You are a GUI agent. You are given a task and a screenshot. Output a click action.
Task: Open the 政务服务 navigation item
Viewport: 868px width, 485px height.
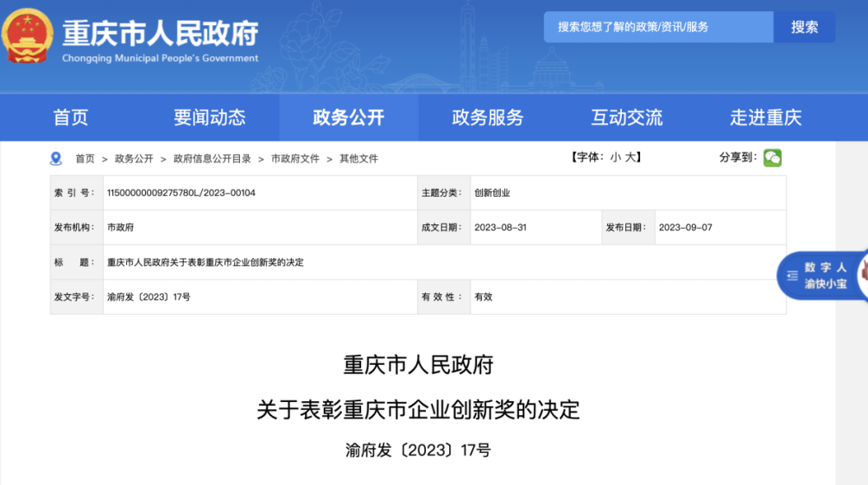(x=487, y=117)
